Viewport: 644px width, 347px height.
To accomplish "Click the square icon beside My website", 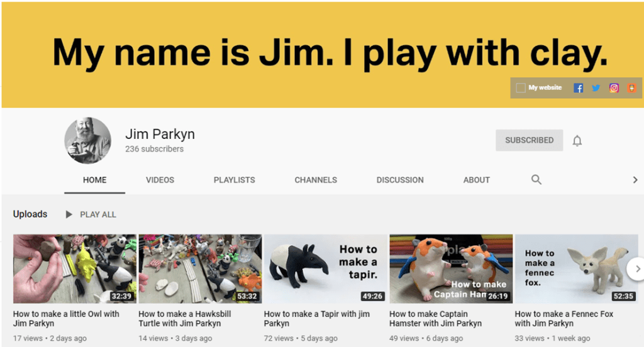I will [x=520, y=88].
